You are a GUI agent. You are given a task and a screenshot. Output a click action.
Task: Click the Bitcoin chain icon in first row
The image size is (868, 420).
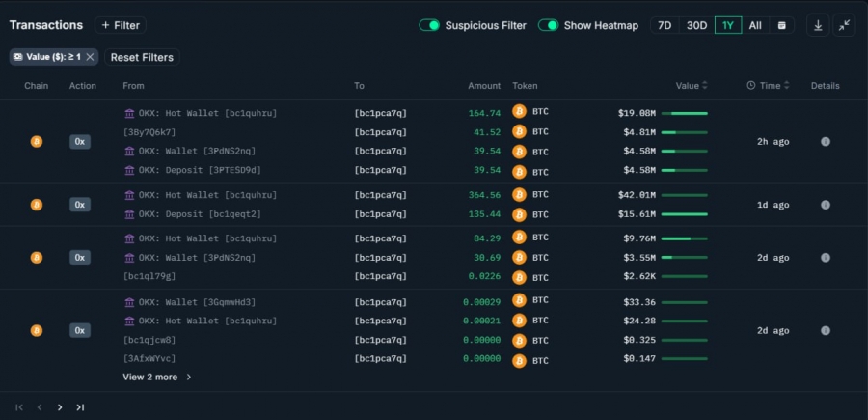coord(37,142)
